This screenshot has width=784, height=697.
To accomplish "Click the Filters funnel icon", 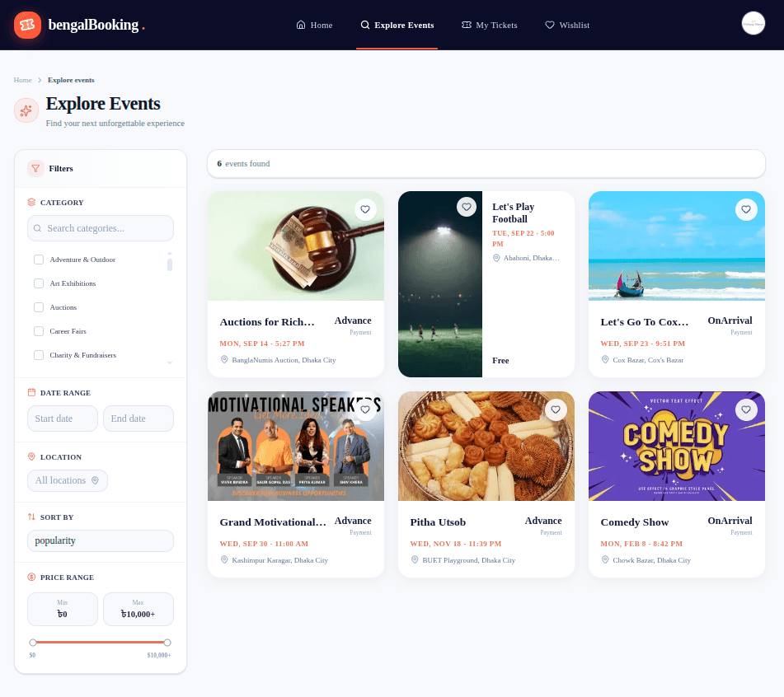I will [35, 168].
